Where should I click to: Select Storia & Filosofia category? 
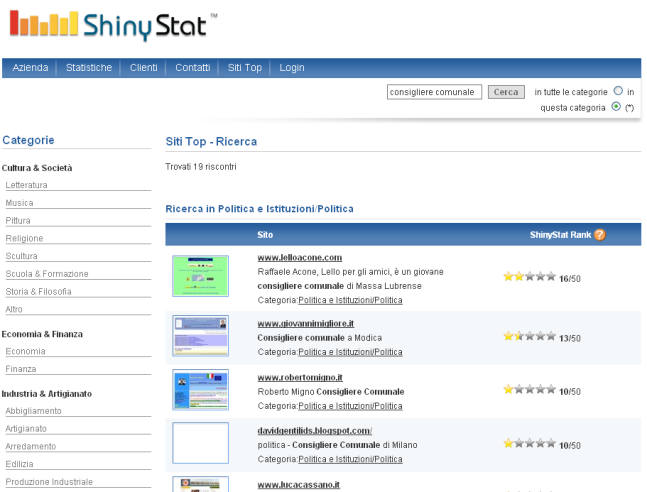click(38, 291)
